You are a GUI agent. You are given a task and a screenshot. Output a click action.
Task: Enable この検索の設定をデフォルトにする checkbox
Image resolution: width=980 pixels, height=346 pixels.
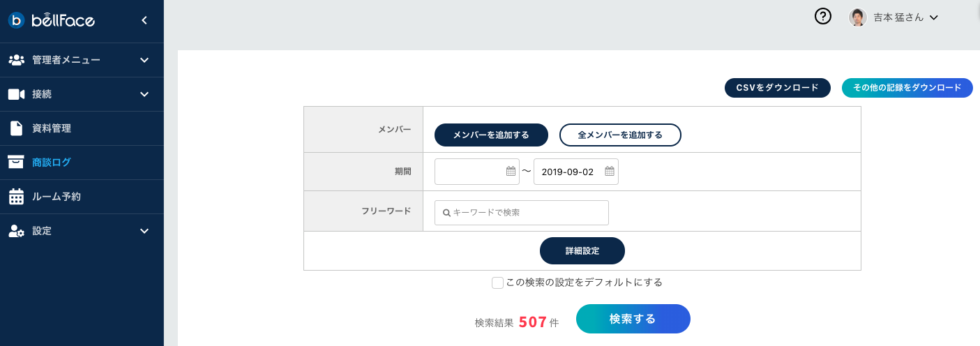click(x=497, y=283)
